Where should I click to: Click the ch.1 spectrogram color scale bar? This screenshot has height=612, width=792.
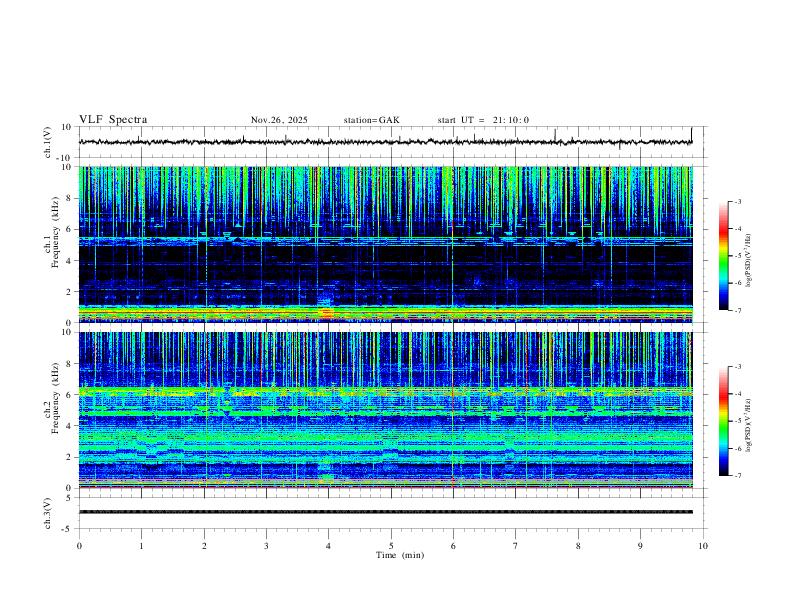tap(723, 256)
